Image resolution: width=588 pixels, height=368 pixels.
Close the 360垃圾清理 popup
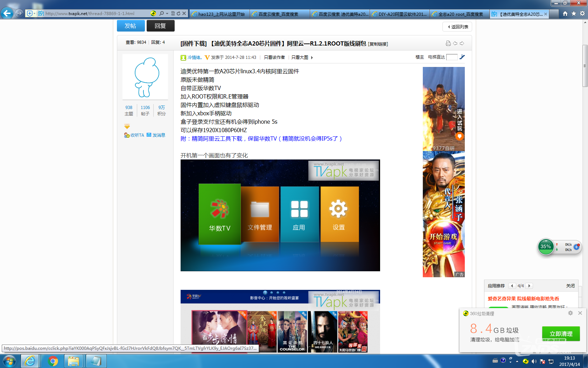tap(580, 313)
